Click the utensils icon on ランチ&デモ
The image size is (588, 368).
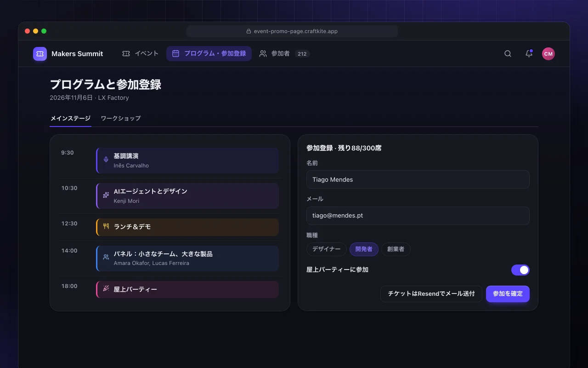click(106, 226)
